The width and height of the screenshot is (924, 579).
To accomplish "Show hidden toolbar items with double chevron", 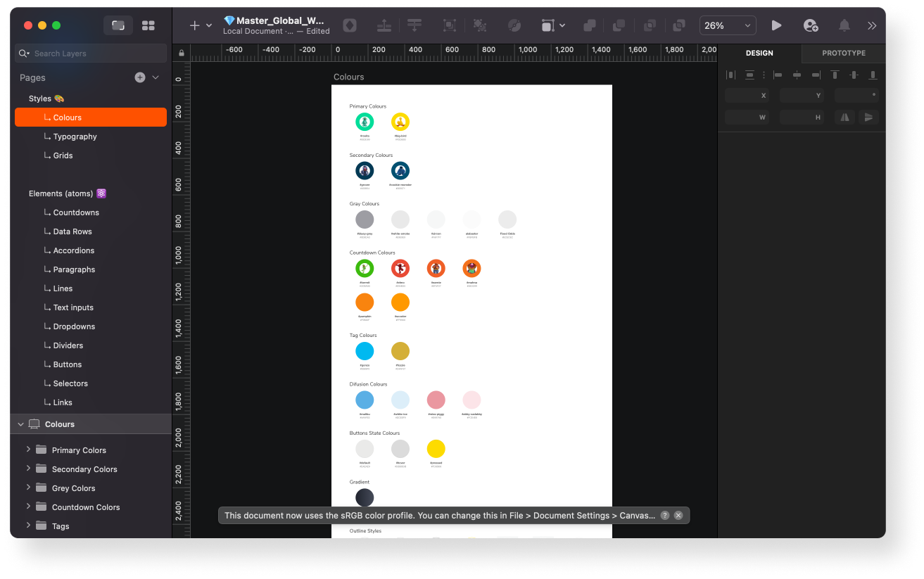I will [872, 25].
